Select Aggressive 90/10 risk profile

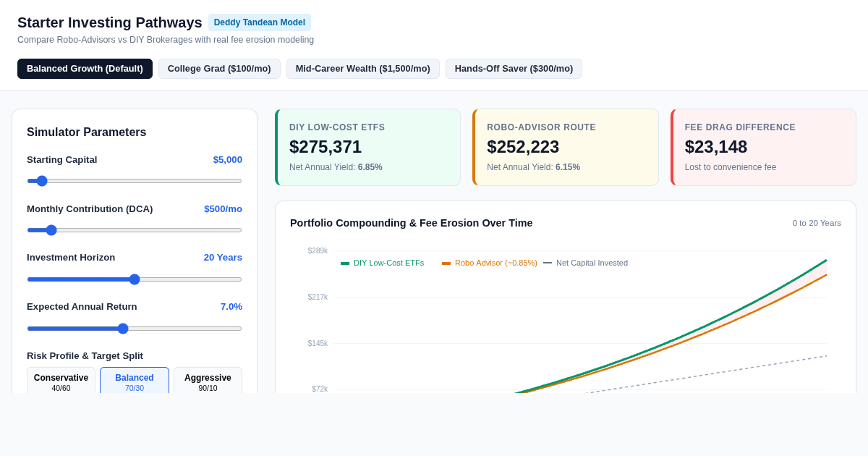208,381
